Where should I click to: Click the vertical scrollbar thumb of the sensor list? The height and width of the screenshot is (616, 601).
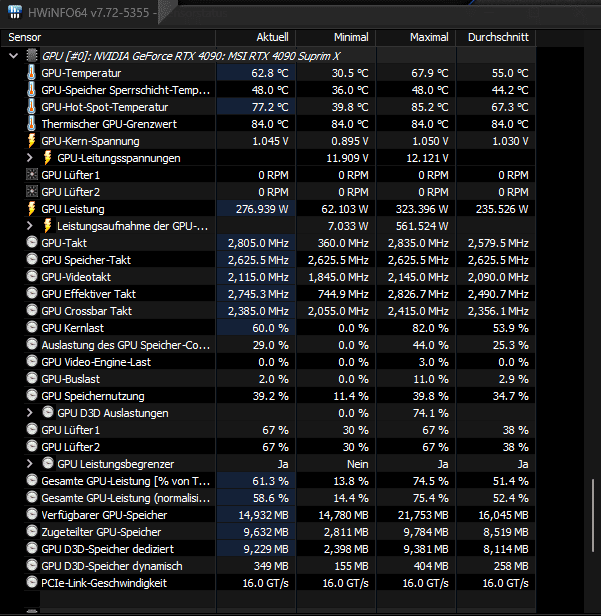tap(592, 515)
